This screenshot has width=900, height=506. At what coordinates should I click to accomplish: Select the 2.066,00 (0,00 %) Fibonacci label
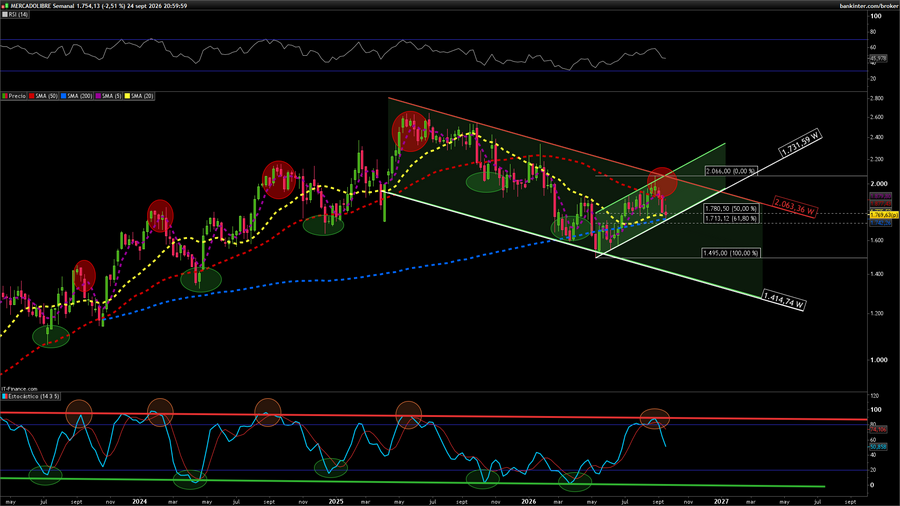tap(731, 171)
